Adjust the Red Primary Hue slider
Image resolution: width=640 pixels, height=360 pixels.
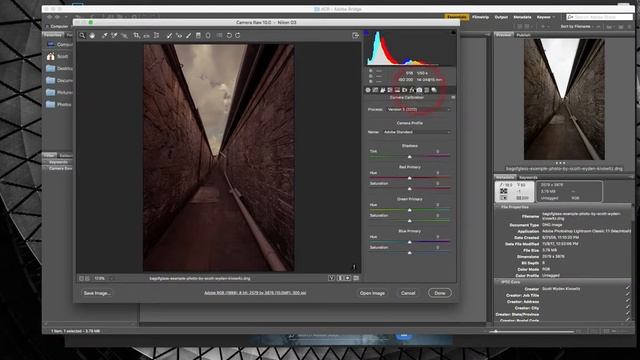tap(409, 178)
